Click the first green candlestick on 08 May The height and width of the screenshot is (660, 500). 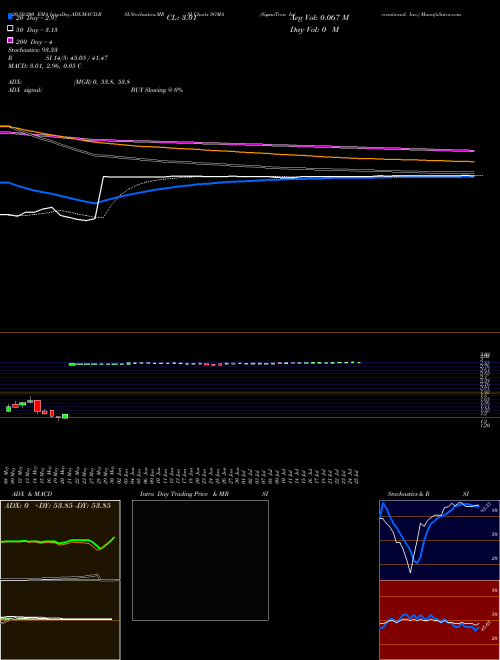[8, 408]
